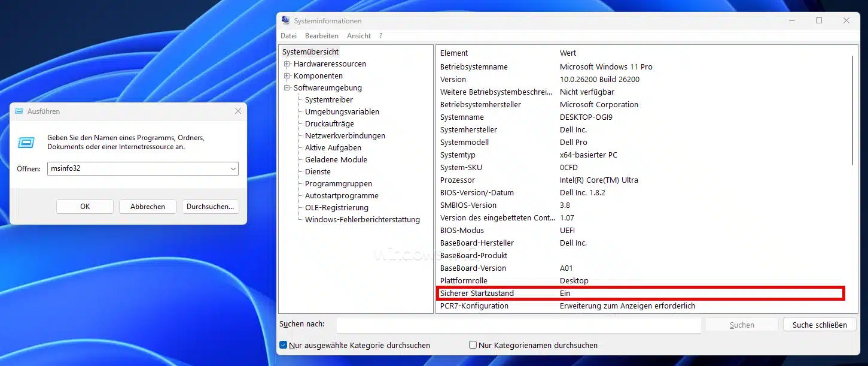Viewport: 868px width, 366px height.
Task: Open the Bearbeiten menu
Action: point(322,36)
